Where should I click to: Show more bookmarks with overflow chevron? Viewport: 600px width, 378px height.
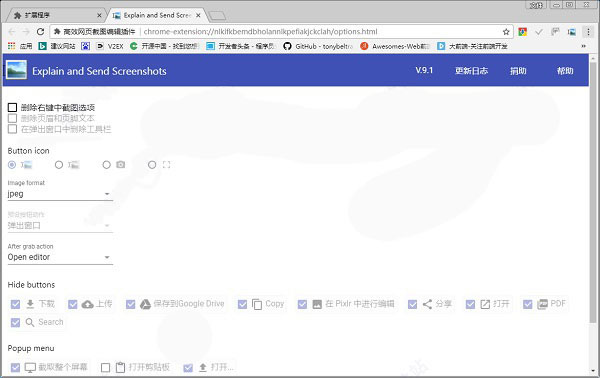[x=584, y=46]
